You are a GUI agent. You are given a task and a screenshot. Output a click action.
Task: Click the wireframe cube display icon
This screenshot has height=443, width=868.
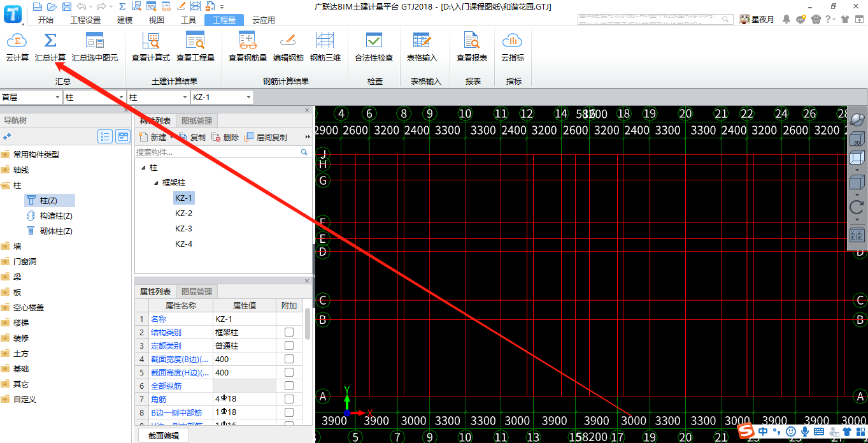(x=857, y=157)
